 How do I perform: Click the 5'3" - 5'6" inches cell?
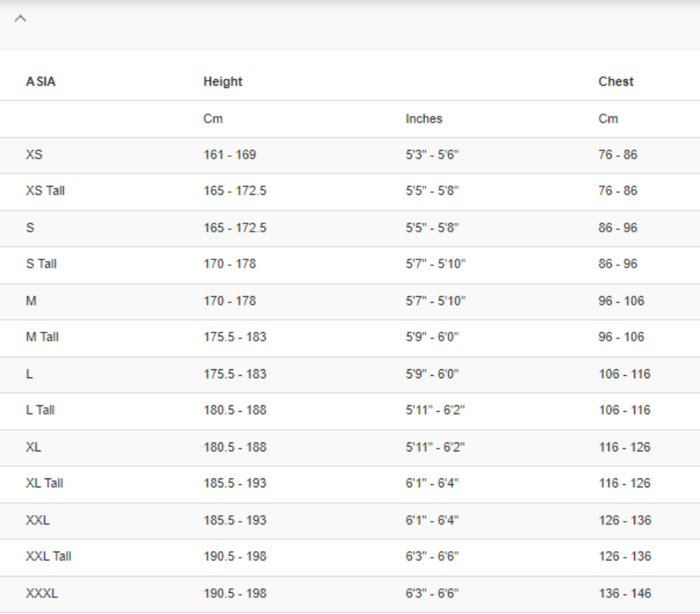pos(432,155)
